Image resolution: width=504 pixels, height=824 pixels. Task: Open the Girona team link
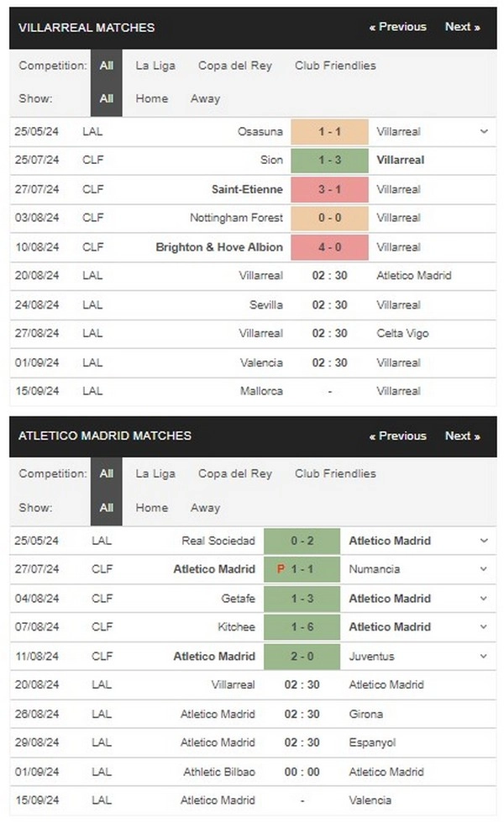[x=366, y=714]
